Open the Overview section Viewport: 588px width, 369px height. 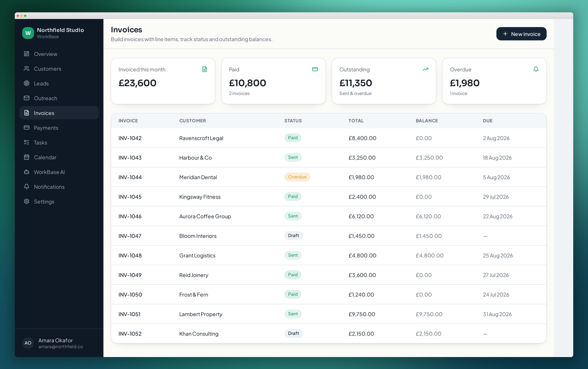pyautogui.click(x=59, y=54)
